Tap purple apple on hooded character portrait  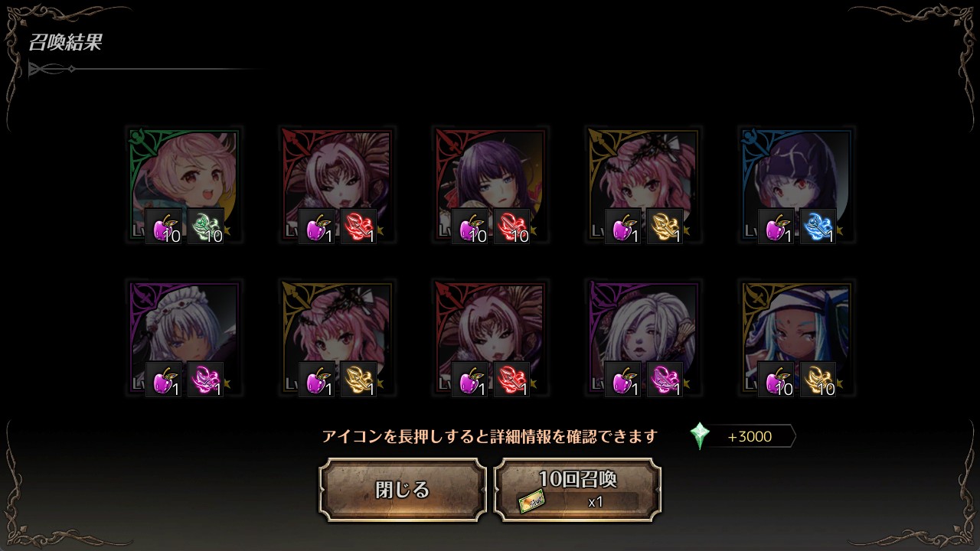(x=776, y=227)
